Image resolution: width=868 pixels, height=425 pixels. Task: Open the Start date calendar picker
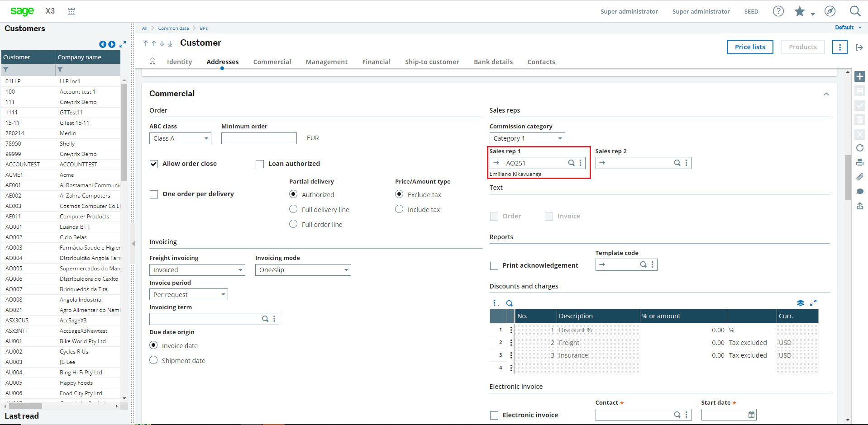(x=751, y=415)
